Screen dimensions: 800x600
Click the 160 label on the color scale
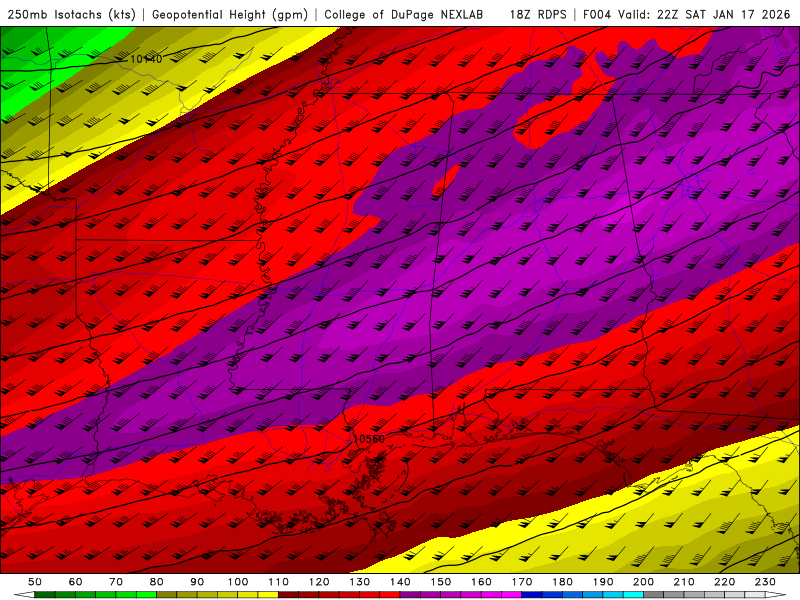[481, 582]
